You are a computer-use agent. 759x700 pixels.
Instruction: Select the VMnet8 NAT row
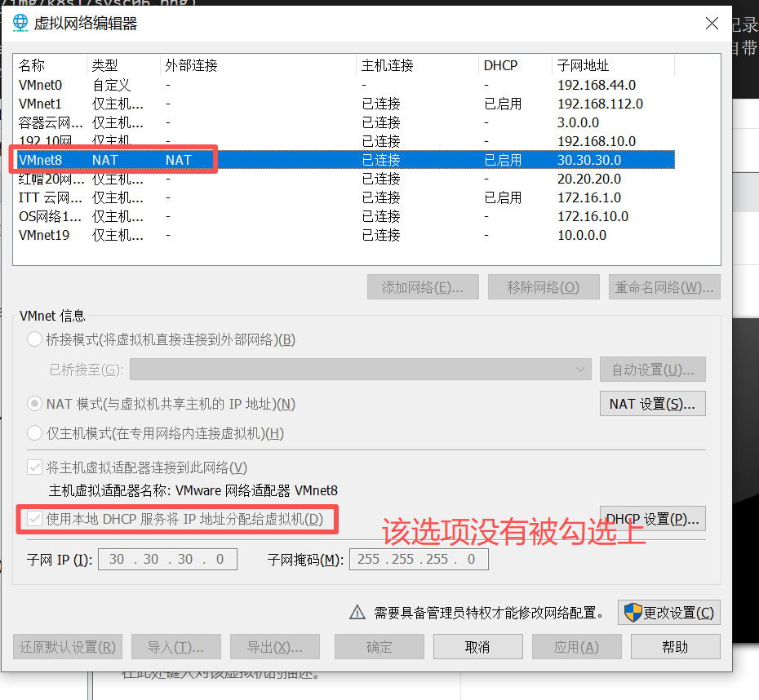tap(344, 160)
